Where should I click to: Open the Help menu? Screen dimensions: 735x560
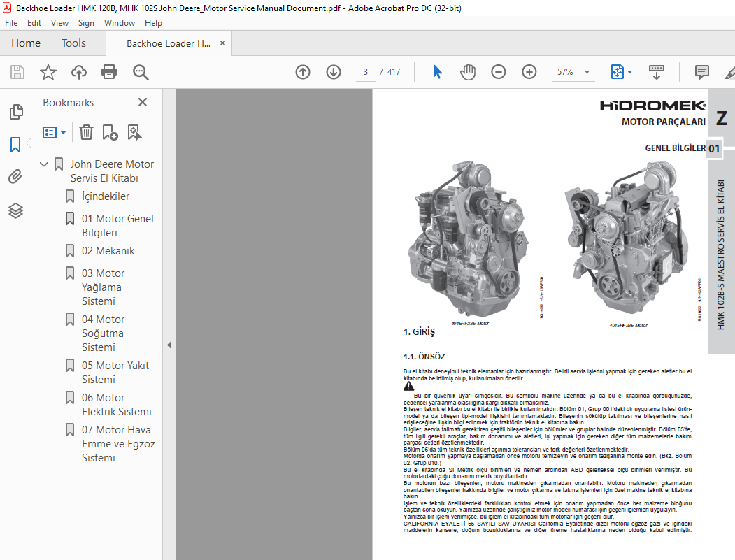[153, 23]
